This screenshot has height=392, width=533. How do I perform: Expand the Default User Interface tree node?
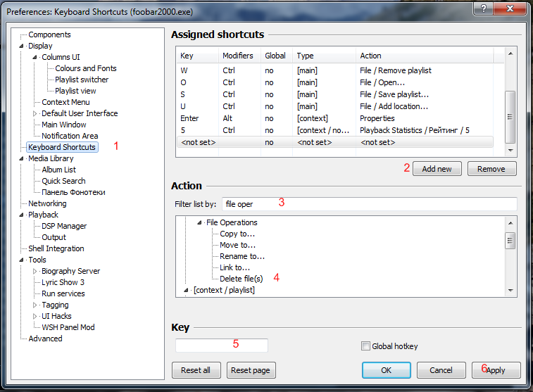35,113
